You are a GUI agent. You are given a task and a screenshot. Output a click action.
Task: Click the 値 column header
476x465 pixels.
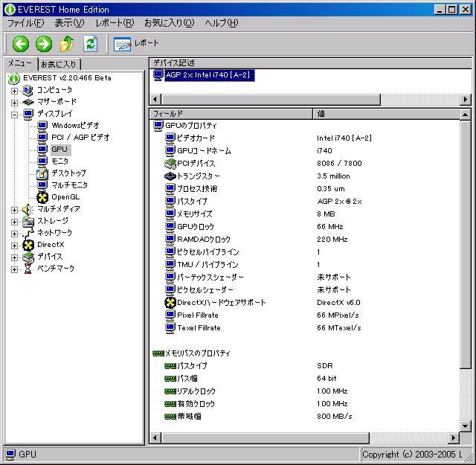(387, 114)
